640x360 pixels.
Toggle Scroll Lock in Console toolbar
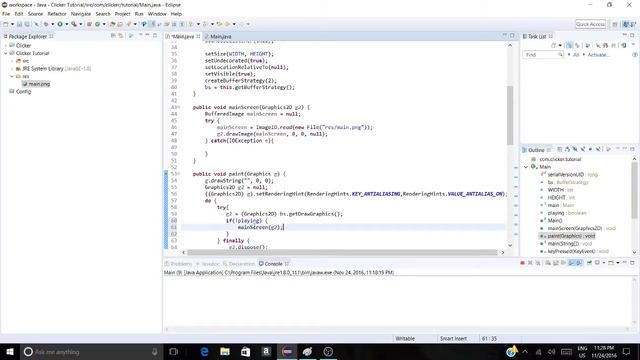[x=556, y=263]
